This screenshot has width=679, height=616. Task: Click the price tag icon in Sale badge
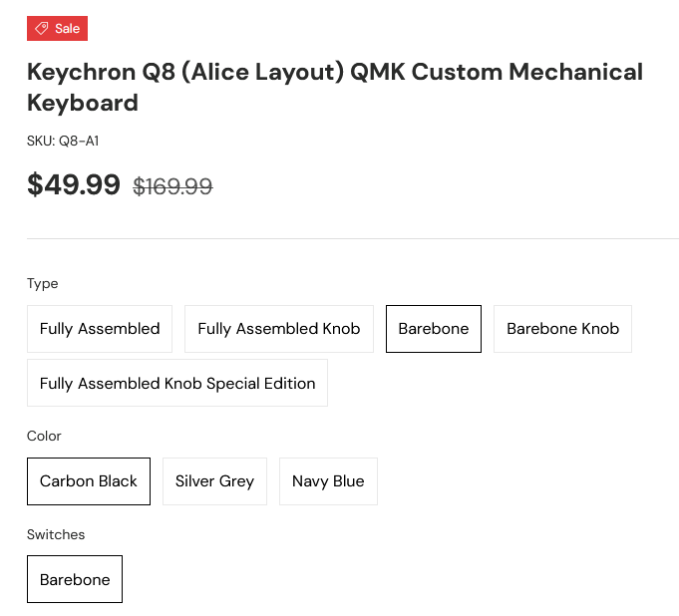click(x=42, y=29)
